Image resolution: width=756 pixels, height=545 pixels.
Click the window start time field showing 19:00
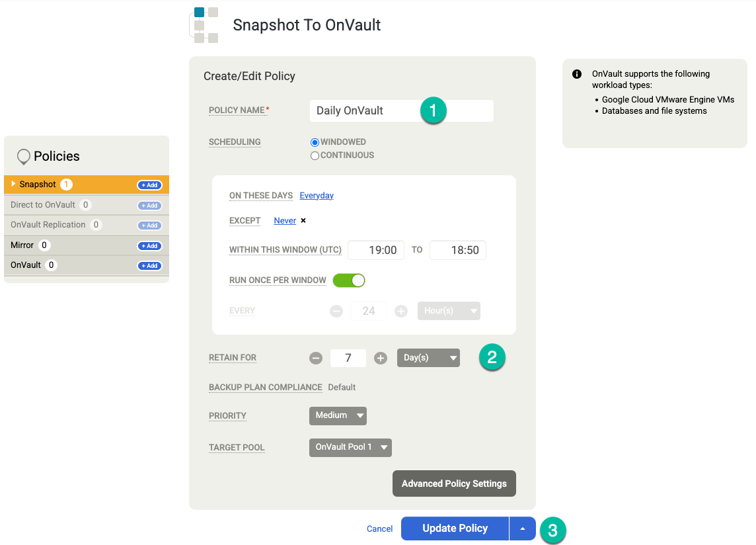375,250
